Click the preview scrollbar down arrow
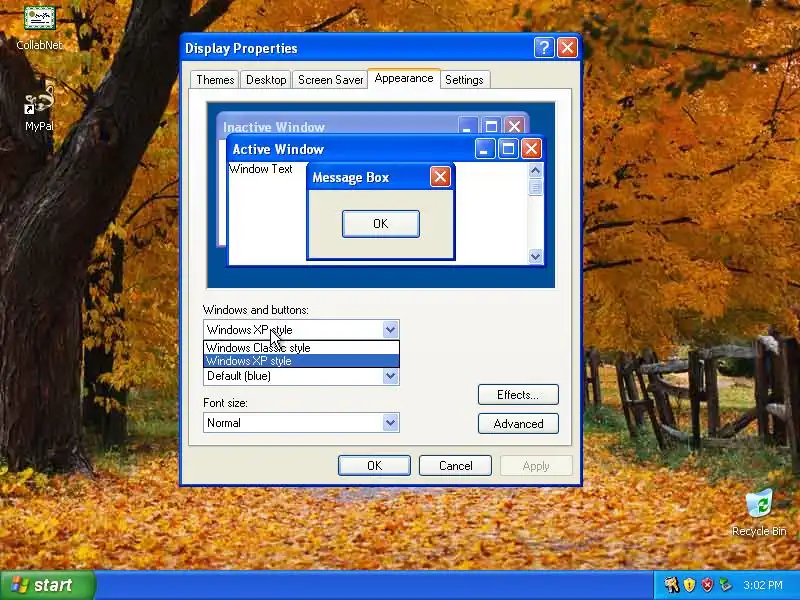 coord(535,256)
